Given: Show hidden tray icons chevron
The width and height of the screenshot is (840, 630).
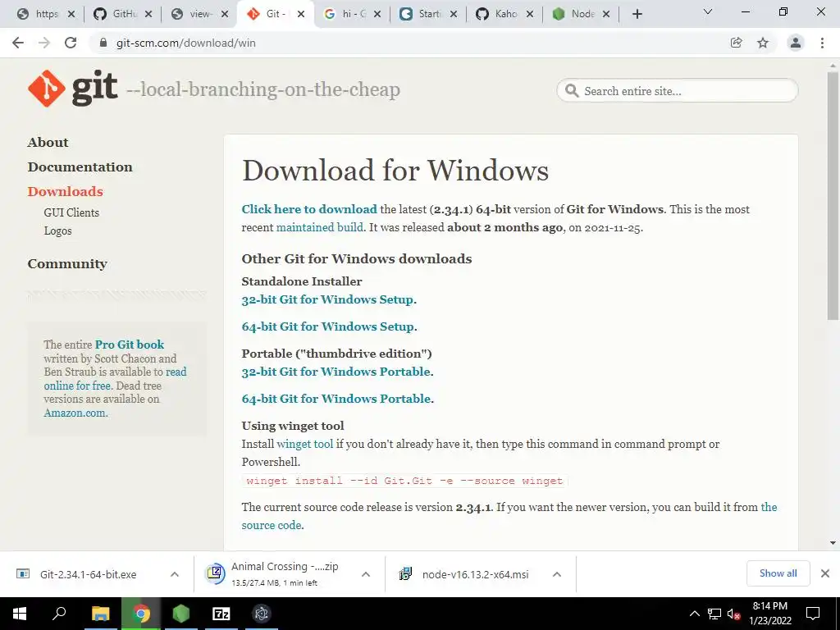Looking at the screenshot, I should 694,614.
